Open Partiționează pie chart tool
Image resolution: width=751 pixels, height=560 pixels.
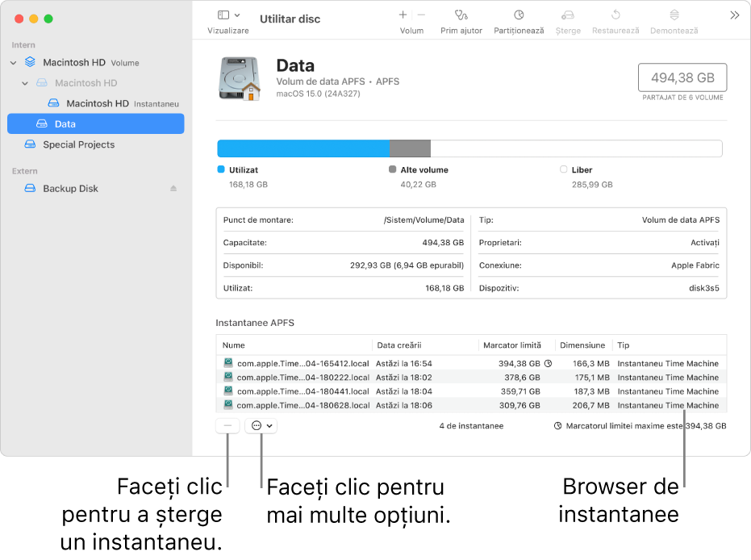pos(519,15)
